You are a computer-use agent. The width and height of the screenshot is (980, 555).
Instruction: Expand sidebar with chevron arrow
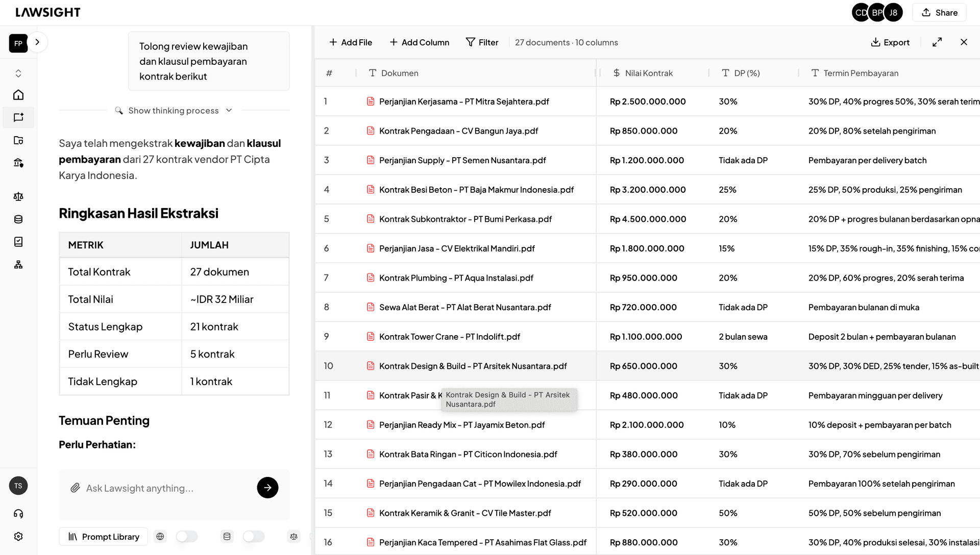coord(37,42)
